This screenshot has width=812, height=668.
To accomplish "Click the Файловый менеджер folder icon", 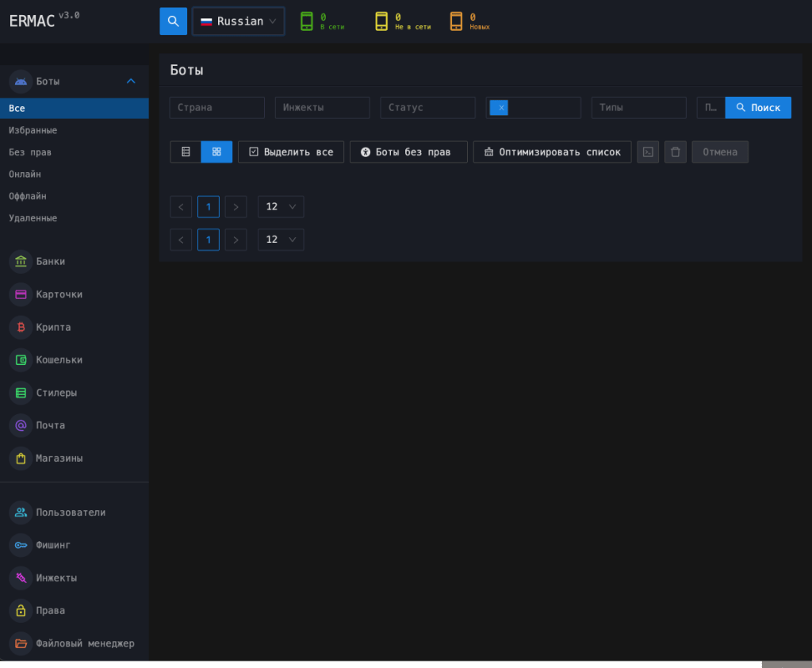I will point(21,643).
